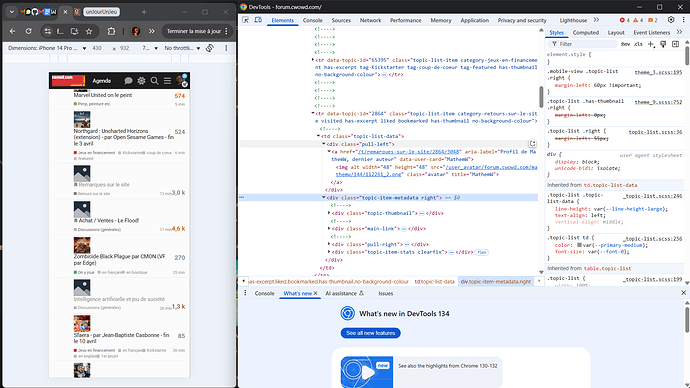Switch to the drawer Console tab
690x388 pixels.
[x=264, y=293]
